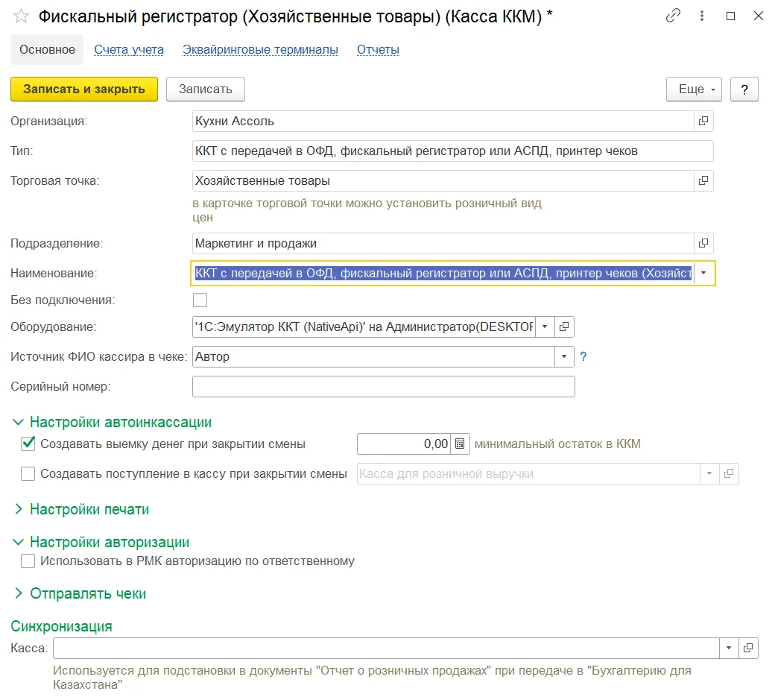Click the минимальный остаток в ККМ amount field
The height and width of the screenshot is (700, 775).
coord(404,444)
